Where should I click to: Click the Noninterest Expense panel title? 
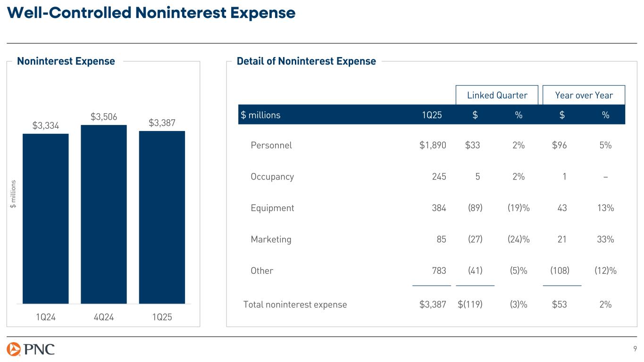(66, 61)
